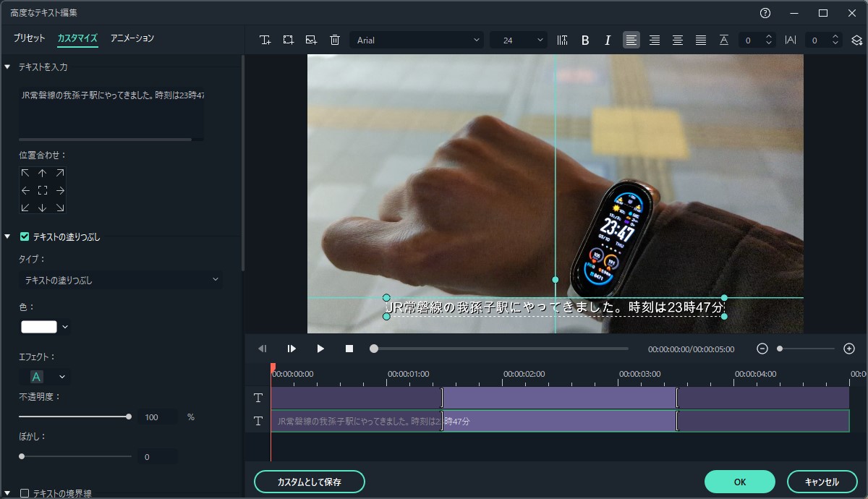Open the font size 24 dropdown
The width and height of the screenshot is (868, 499).
click(519, 40)
